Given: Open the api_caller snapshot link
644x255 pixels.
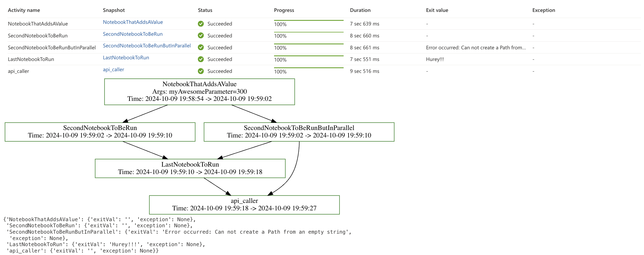Looking at the screenshot, I should pos(113,70).
